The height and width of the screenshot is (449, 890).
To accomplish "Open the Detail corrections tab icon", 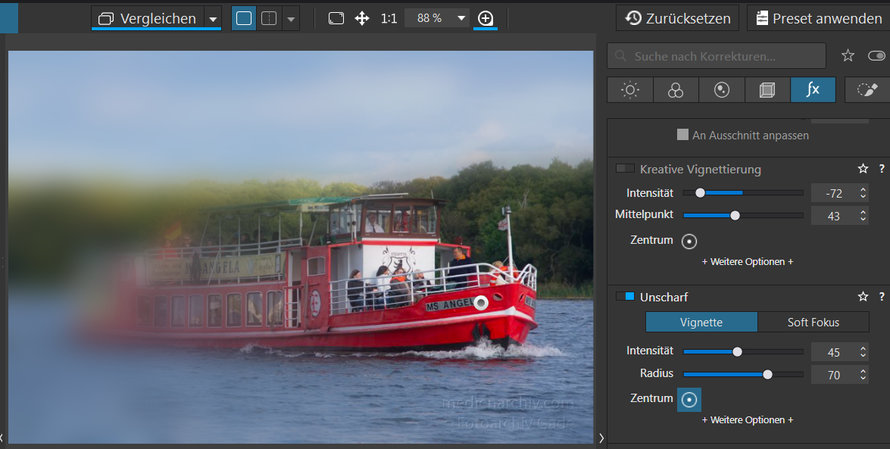I will pos(721,90).
